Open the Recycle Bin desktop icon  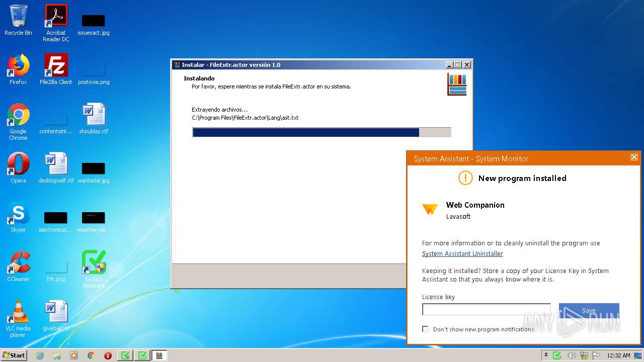click(18, 20)
